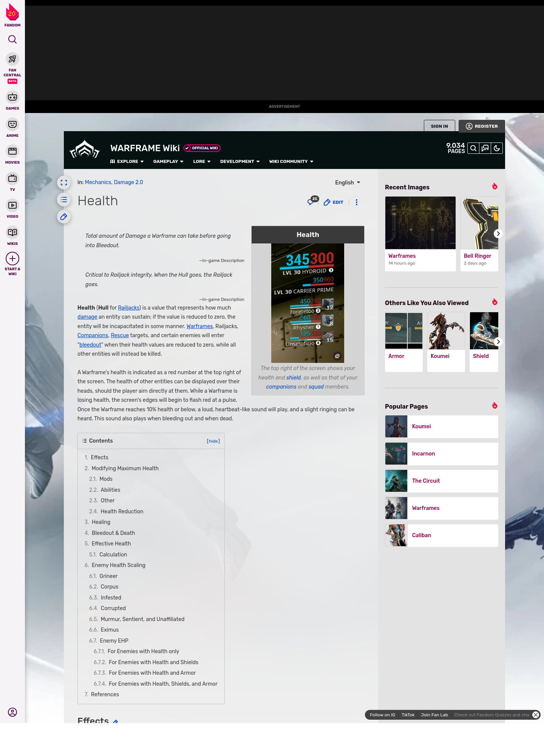Open the Wikis category icon
The width and height of the screenshot is (544, 756).
12,235
